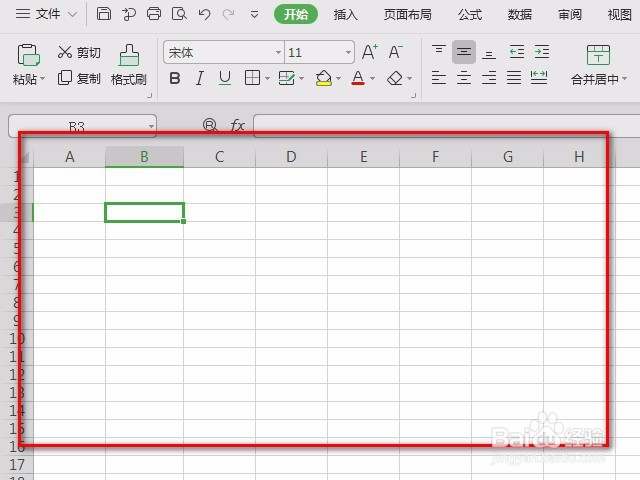Click the Print icon
This screenshot has height=480, width=640.
click(154, 14)
